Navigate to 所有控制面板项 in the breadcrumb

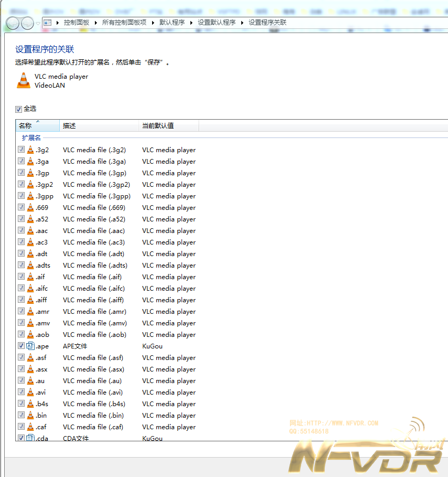click(124, 23)
